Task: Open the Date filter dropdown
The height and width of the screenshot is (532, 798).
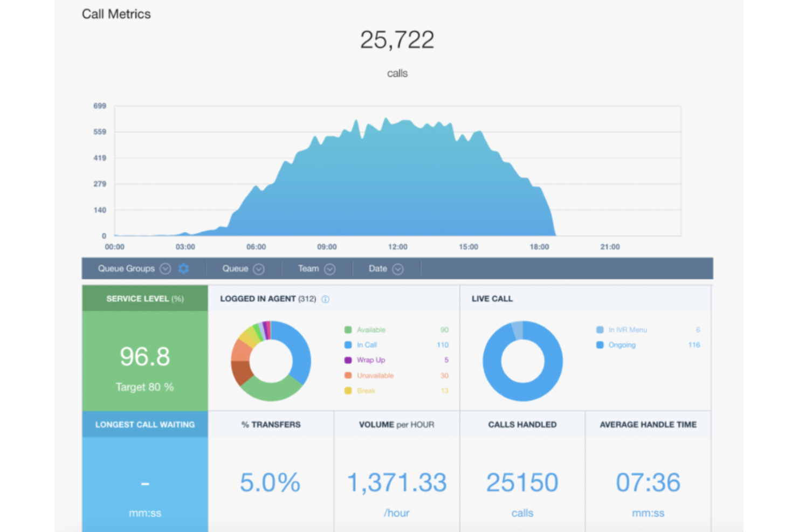Action: tap(398, 268)
